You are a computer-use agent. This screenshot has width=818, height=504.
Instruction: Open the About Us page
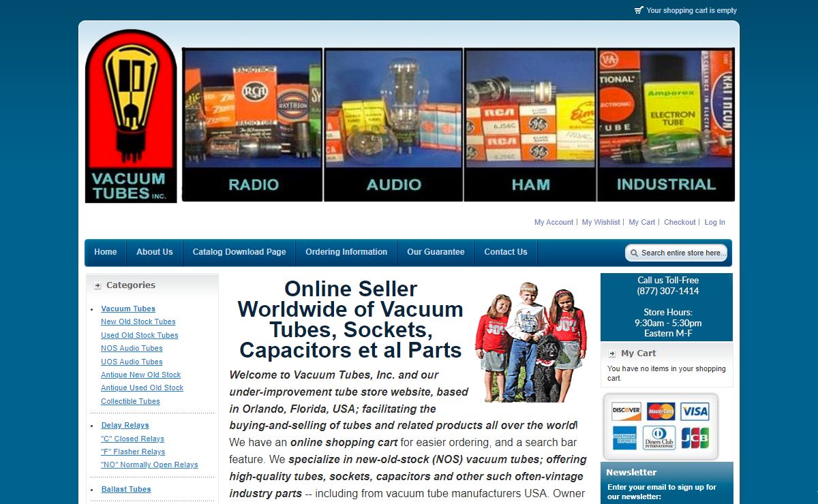click(155, 252)
